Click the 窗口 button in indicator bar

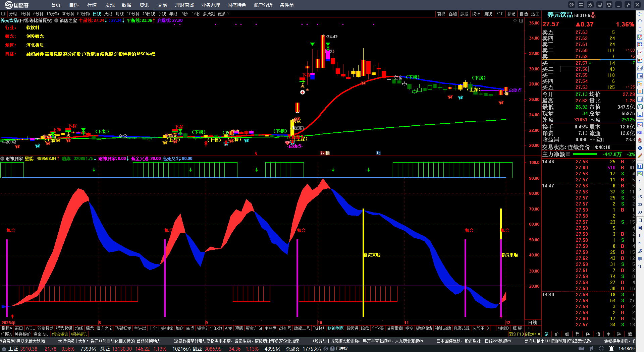point(19,328)
